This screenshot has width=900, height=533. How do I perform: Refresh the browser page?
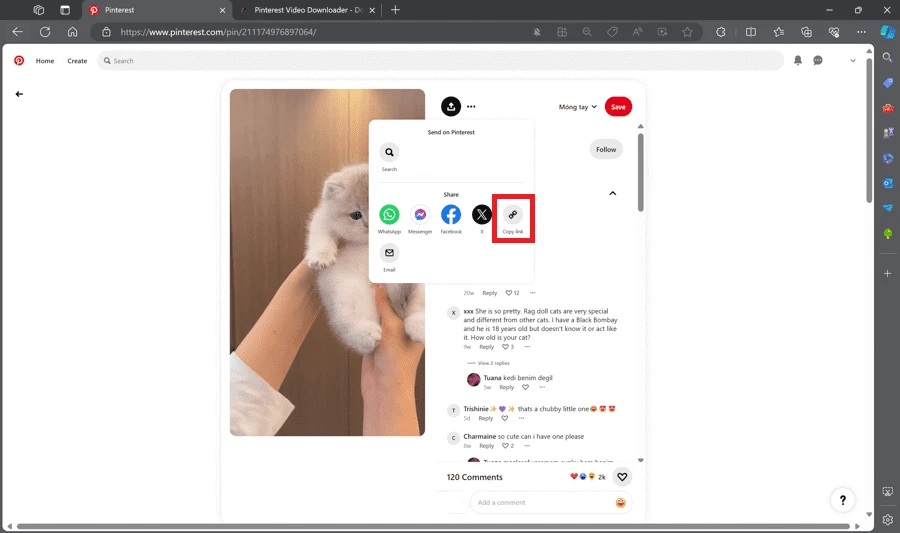click(45, 32)
